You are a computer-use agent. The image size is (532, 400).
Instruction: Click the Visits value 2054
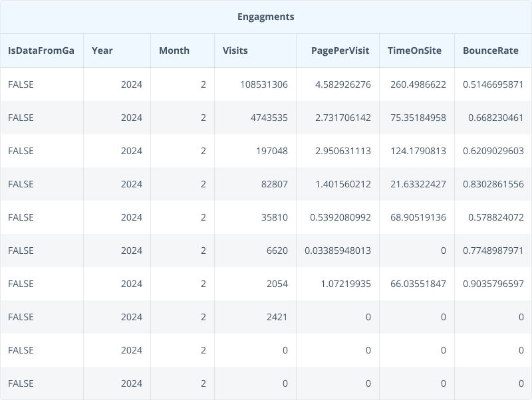click(277, 284)
